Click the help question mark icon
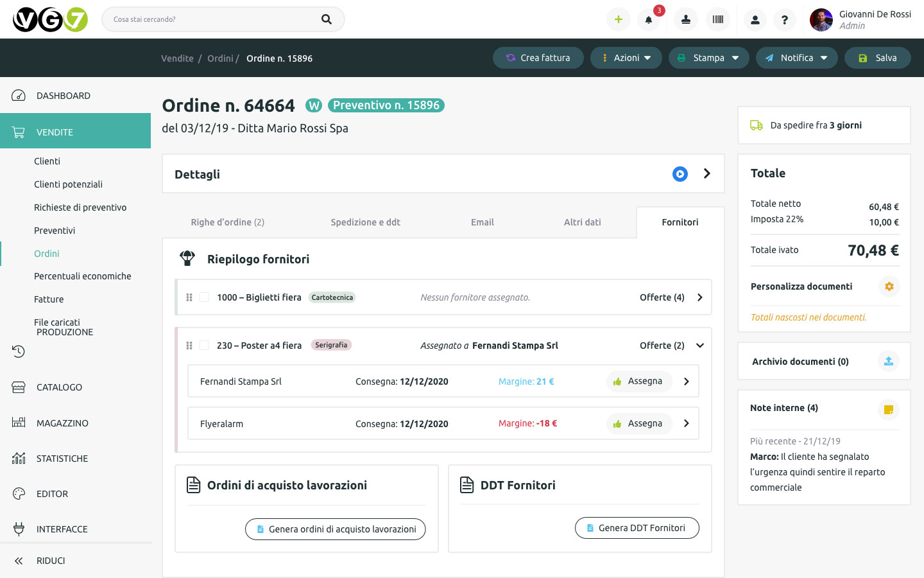924x578 pixels. 784,20
